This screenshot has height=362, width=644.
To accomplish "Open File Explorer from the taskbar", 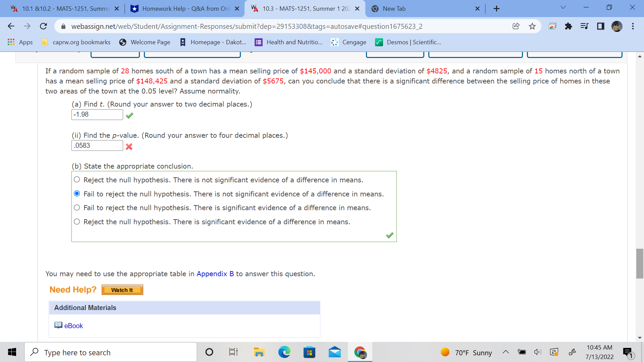I will click(x=259, y=352).
